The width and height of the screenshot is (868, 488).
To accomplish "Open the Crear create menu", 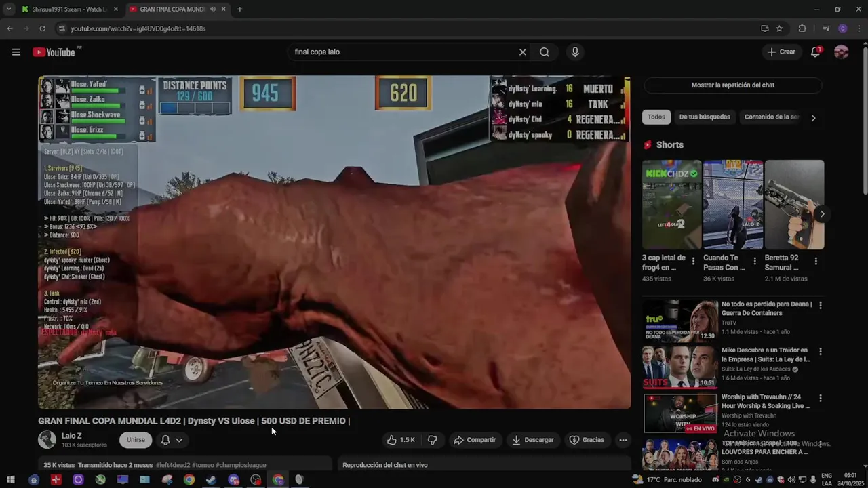I will click(x=781, y=52).
